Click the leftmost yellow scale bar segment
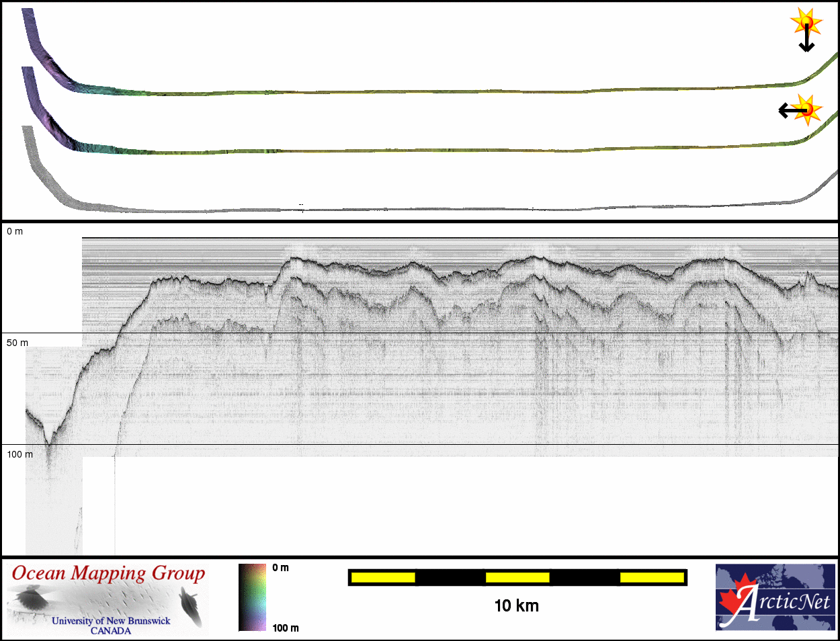 383,577
